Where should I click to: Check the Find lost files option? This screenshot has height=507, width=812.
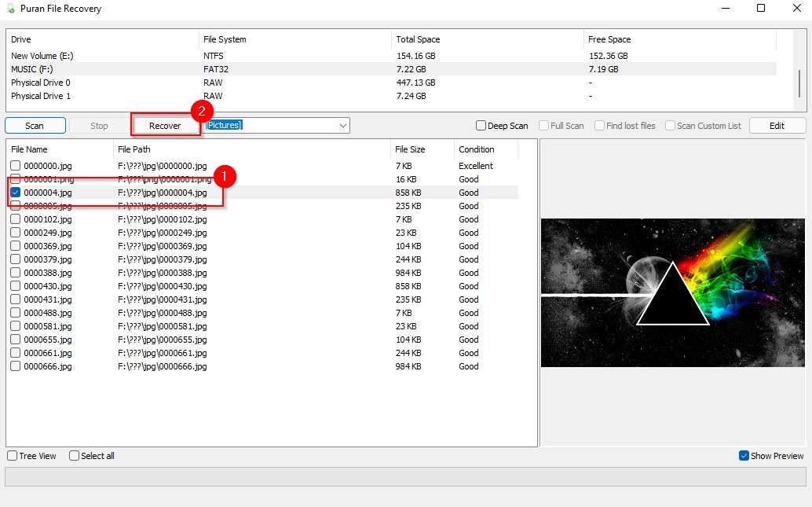(x=599, y=125)
